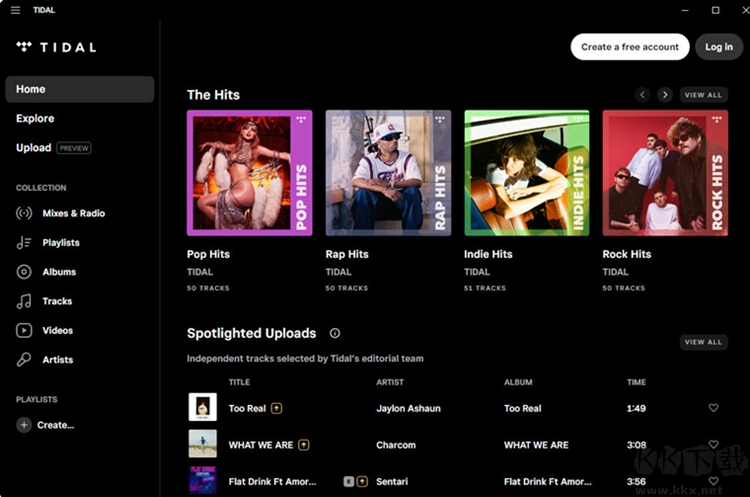Favorite Flat Drink track with heart icon
The width and height of the screenshot is (750, 497).
[x=713, y=481]
